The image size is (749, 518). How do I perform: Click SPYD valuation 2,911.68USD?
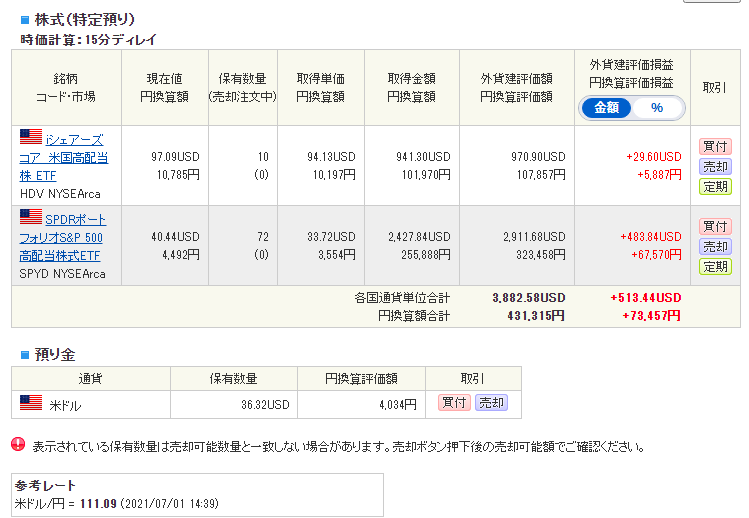tap(534, 237)
